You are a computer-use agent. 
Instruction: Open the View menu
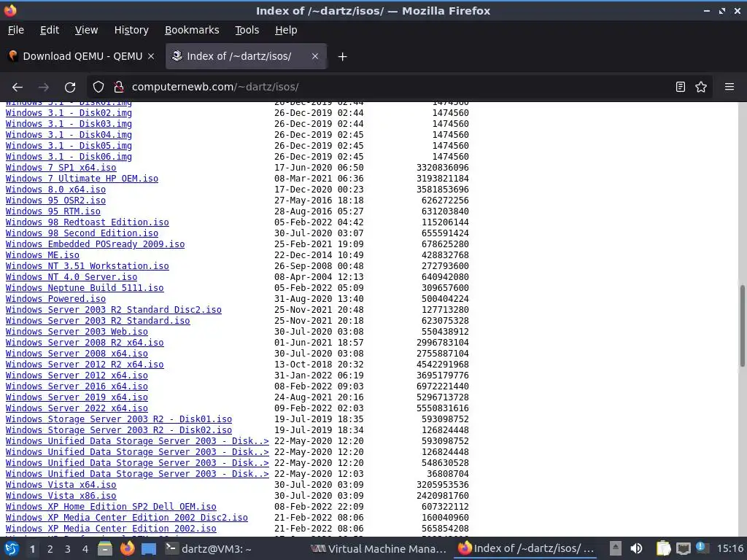click(86, 30)
